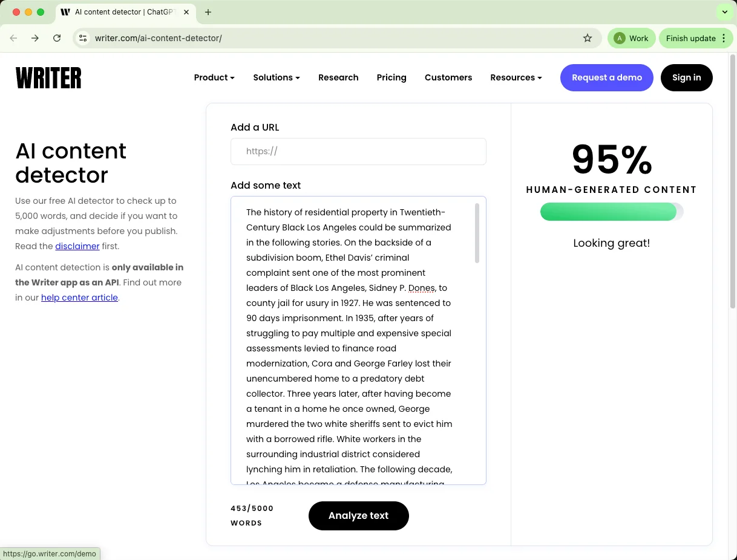This screenshot has height=560, width=737.
Task: Click the 453/5000 words counter
Action: pos(252,516)
